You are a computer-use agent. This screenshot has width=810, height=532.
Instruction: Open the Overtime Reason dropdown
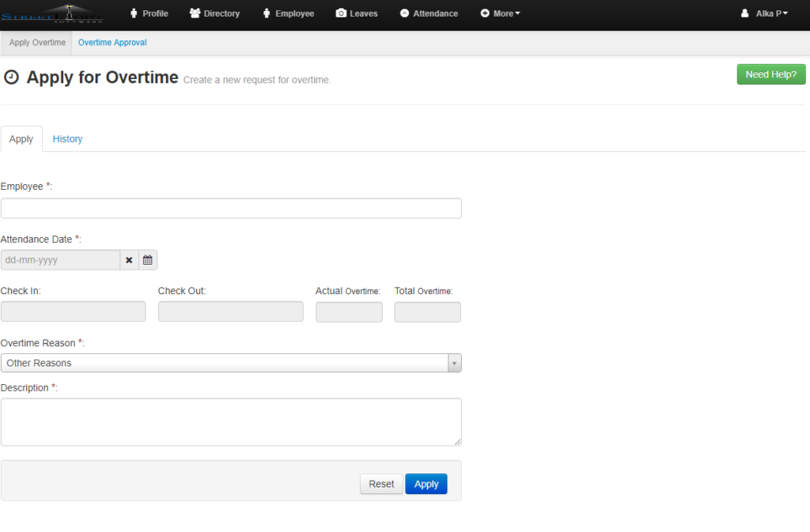tap(454, 362)
